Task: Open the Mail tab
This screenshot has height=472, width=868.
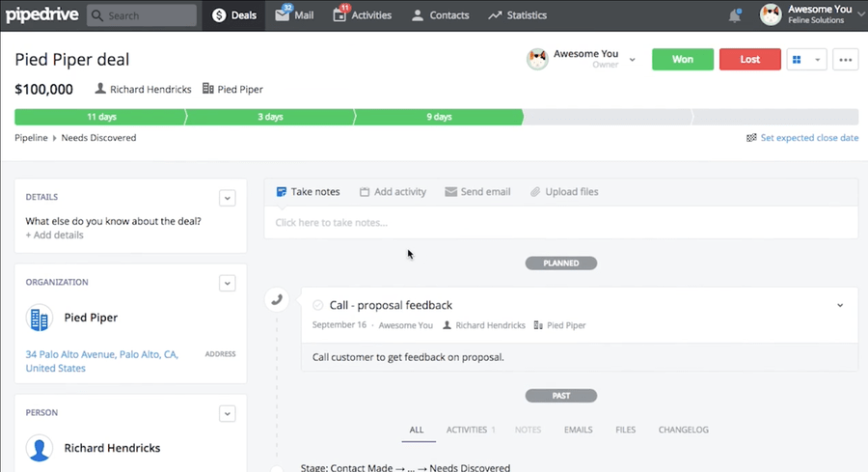Action: [294, 15]
